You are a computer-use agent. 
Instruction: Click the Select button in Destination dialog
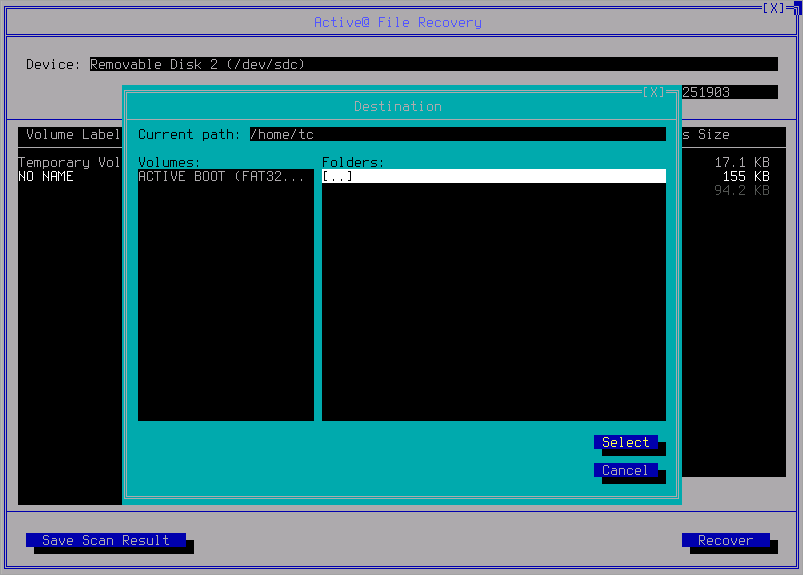pos(625,442)
